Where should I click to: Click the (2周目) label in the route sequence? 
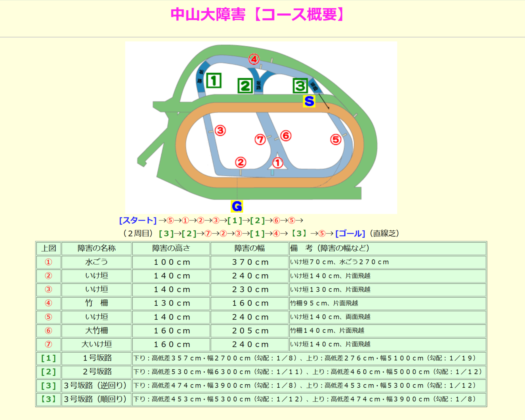coord(138,233)
